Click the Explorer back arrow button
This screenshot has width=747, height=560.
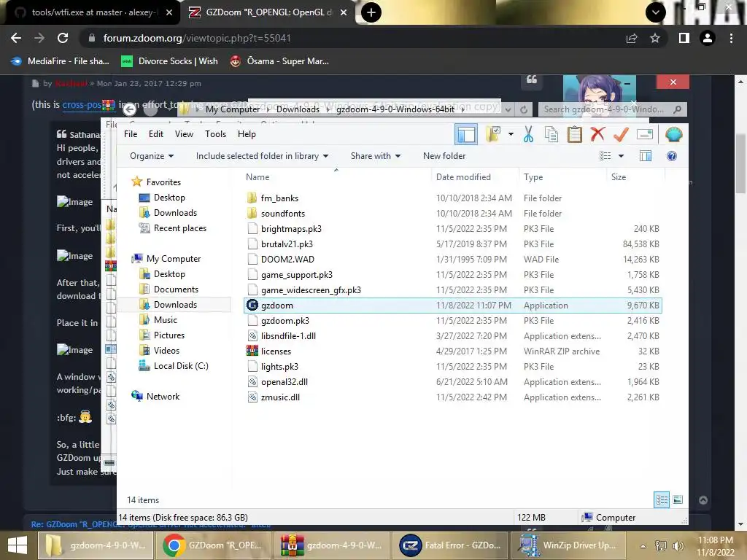(130, 109)
